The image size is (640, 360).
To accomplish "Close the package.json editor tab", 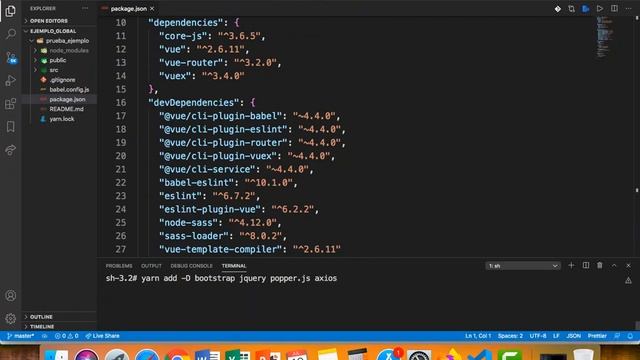I will pyautogui.click(x=152, y=9).
